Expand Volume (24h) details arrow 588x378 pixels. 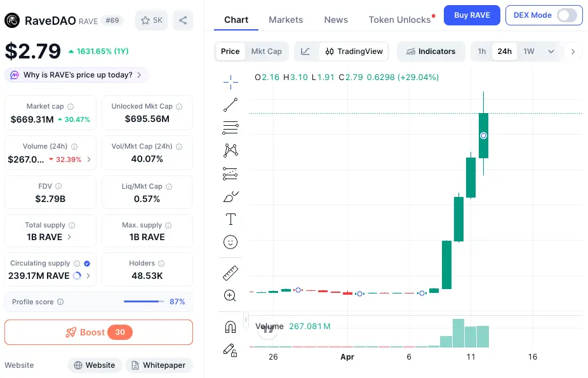pos(89,159)
